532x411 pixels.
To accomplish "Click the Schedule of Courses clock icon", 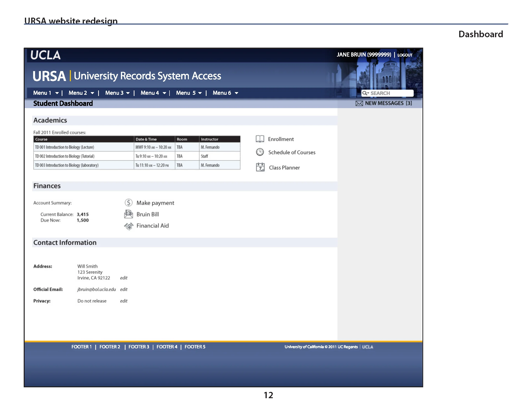I will tap(260, 152).
